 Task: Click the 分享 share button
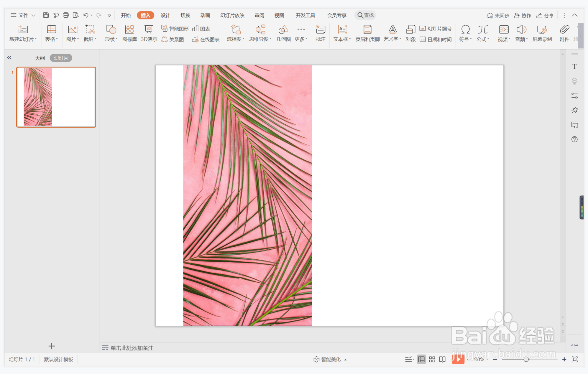tap(545, 15)
